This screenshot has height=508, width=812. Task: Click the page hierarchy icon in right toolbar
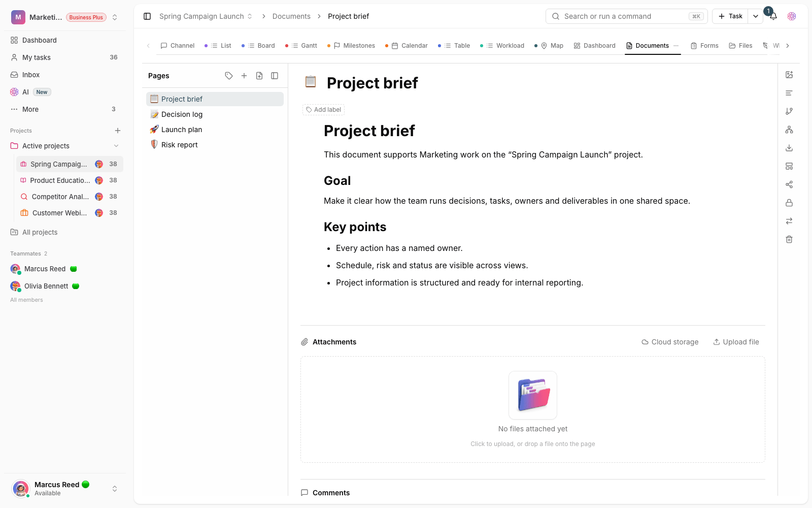[x=789, y=130]
